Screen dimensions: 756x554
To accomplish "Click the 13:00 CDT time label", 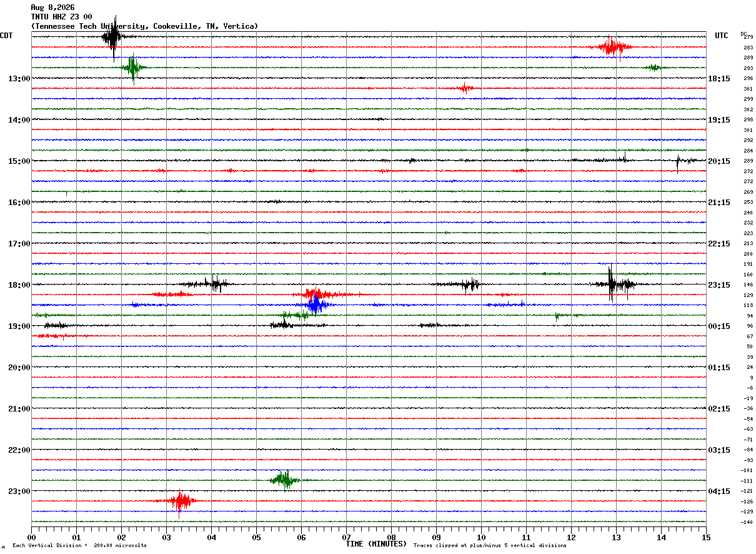I will coord(19,79).
